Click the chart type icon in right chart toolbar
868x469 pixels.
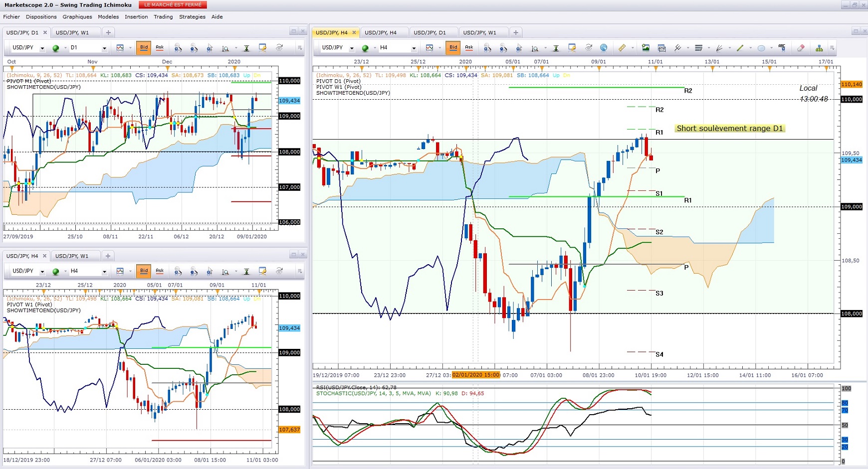(x=430, y=48)
